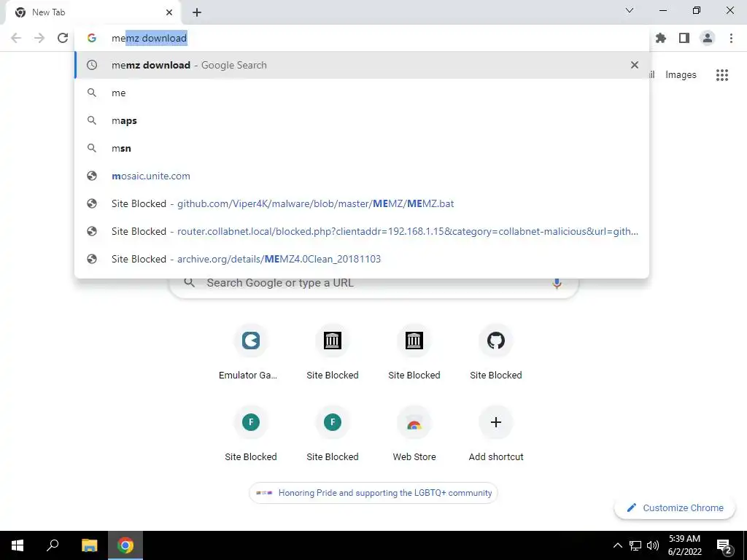The height and width of the screenshot is (560, 747).
Task: Click the voice search microphone icon
Action: 557,283
